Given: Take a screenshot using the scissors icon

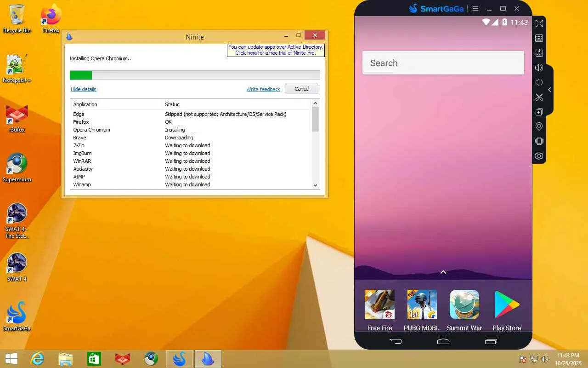Looking at the screenshot, I should pyautogui.click(x=539, y=97).
